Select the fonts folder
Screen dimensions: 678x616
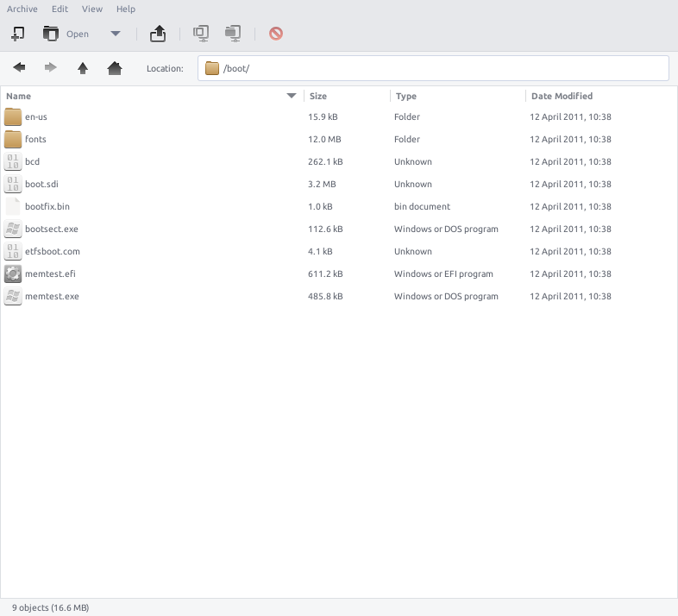pos(35,139)
